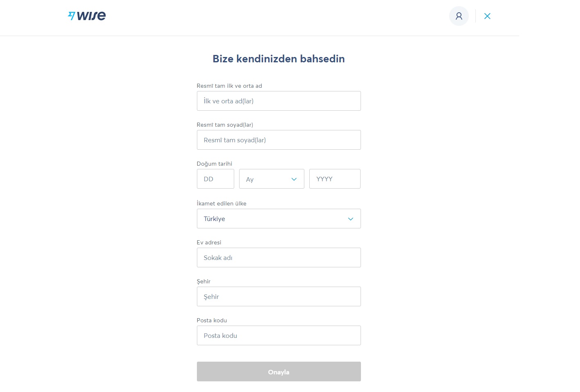Close the form with the X icon

click(x=487, y=16)
